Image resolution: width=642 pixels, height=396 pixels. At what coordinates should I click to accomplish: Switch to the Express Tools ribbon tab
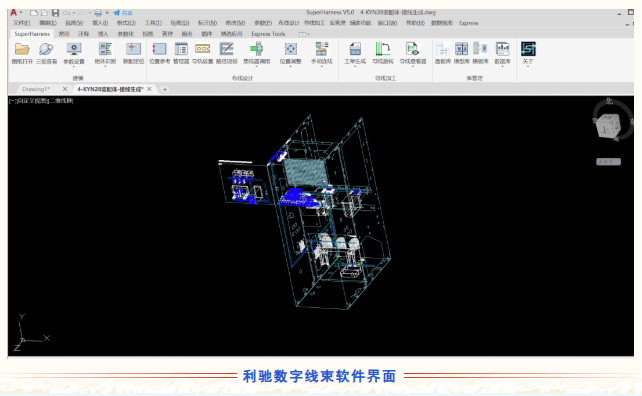[268, 34]
